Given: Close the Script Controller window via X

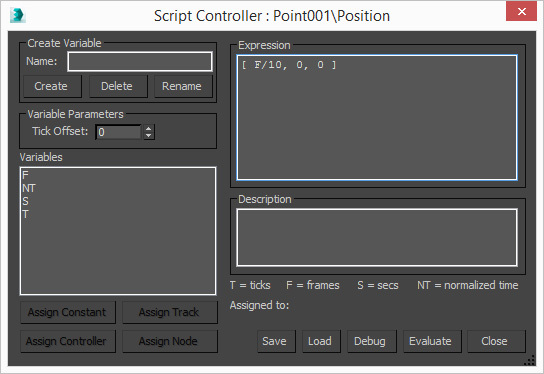Looking at the screenshot, I should click(521, 11).
